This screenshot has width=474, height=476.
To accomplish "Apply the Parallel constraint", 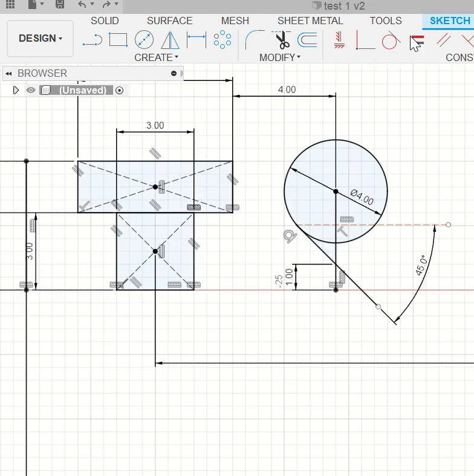I will point(444,40).
